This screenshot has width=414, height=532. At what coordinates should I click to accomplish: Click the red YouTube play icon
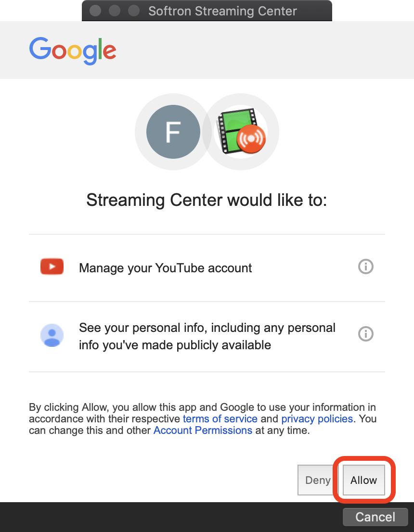(52, 266)
